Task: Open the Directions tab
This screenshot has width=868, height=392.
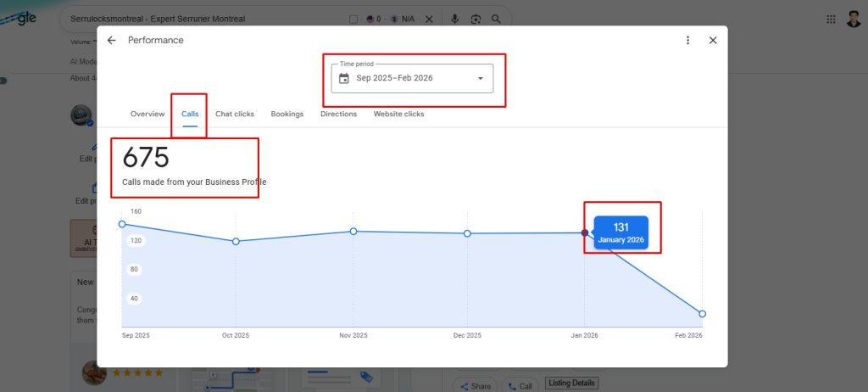Action: pos(338,114)
